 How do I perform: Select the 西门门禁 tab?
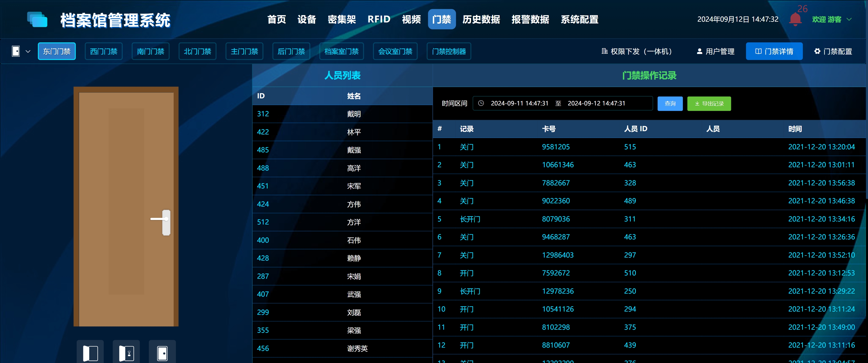(103, 51)
